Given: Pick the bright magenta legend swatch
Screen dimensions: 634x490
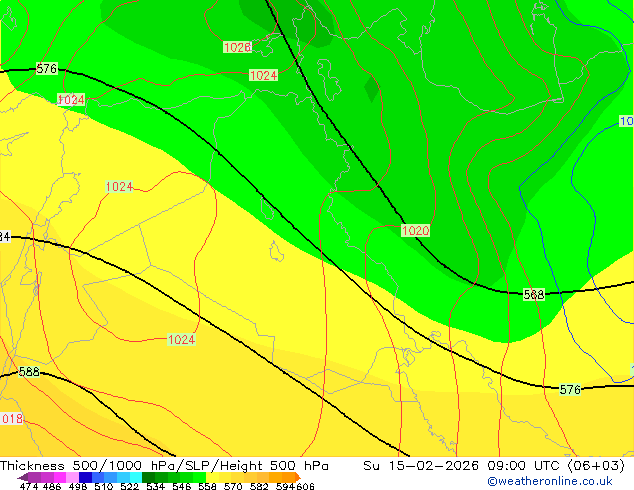Looking at the screenshot, I should click(59, 477).
